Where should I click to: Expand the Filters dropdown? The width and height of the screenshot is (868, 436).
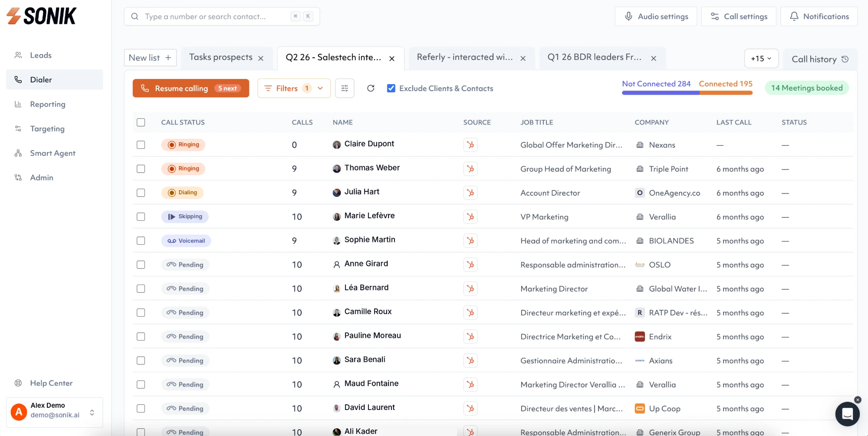[294, 88]
